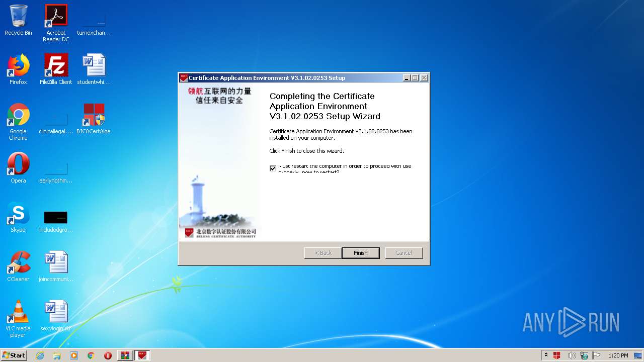Launch Google Chrome desktop shortcut
The width and height of the screenshot is (644, 362).
point(18,122)
